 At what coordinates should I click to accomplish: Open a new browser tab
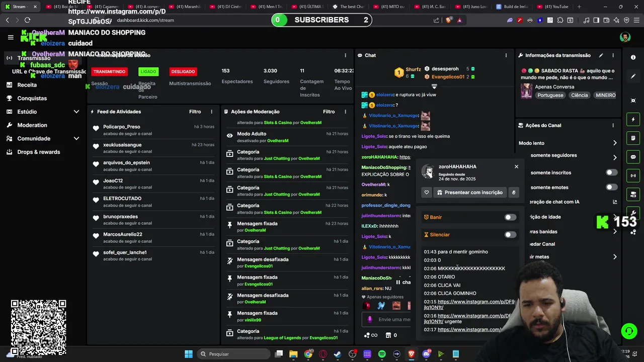(579, 7)
